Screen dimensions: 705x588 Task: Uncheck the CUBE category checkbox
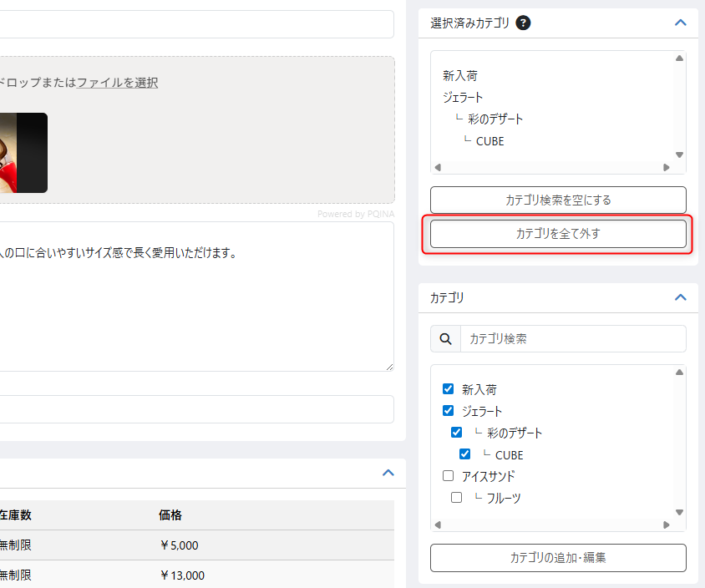coord(465,454)
